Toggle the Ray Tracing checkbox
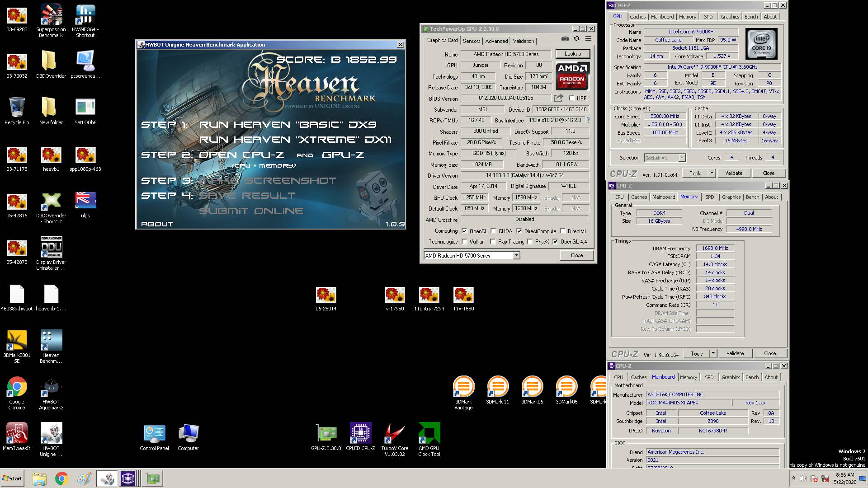The image size is (868, 488). 493,241
